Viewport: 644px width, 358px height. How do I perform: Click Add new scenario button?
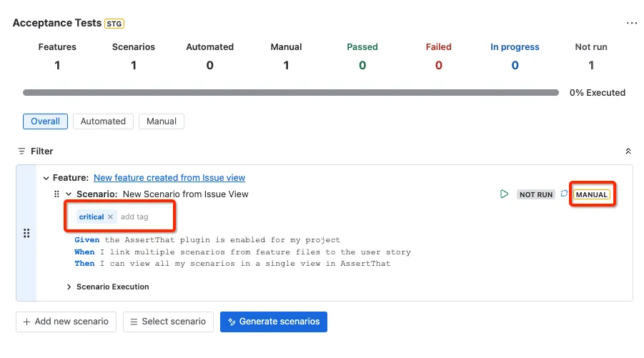click(x=66, y=322)
